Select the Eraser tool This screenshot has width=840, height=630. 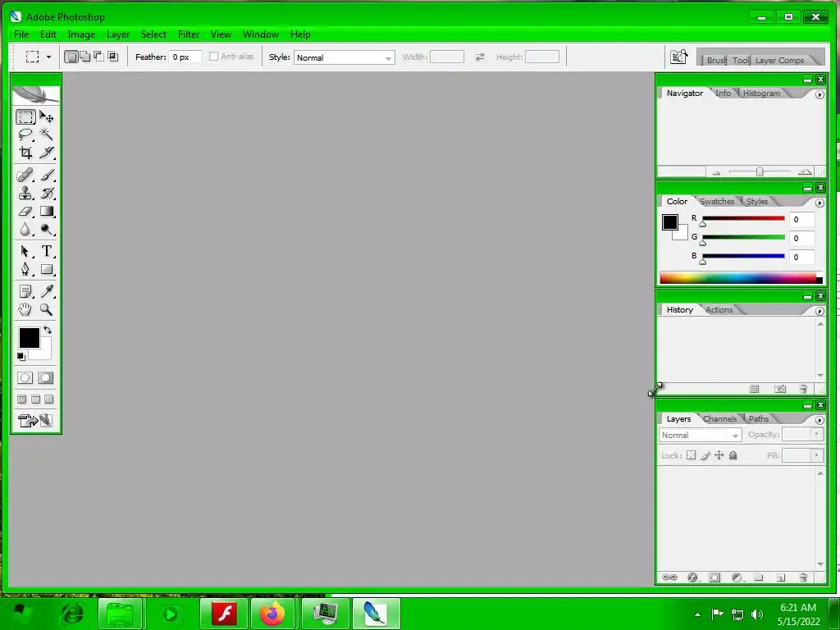point(25,212)
